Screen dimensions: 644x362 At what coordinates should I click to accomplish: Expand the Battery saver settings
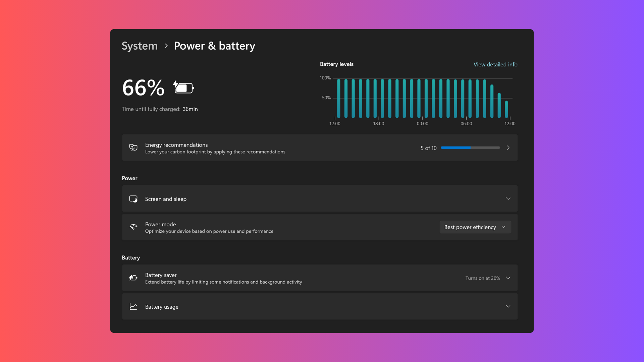point(508,278)
